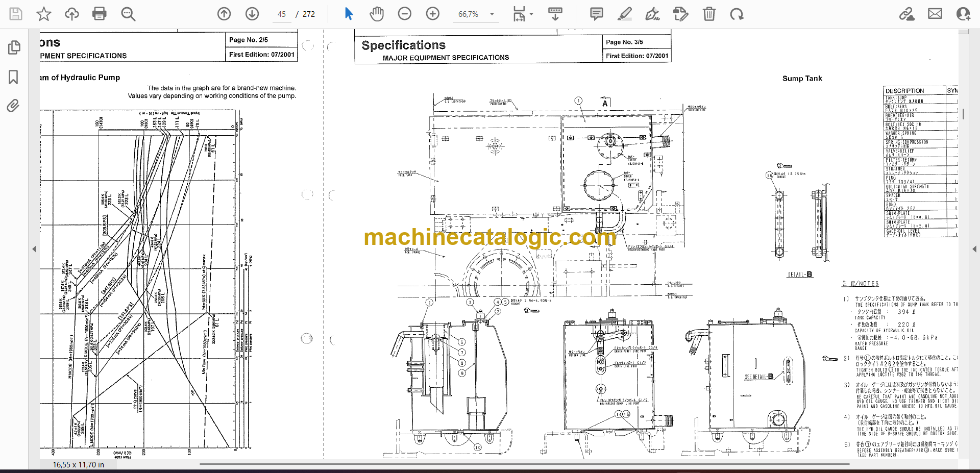Click the 'DESCRIPTION' table header
Image resolution: width=980 pixels, height=473 pixels.
(x=904, y=91)
